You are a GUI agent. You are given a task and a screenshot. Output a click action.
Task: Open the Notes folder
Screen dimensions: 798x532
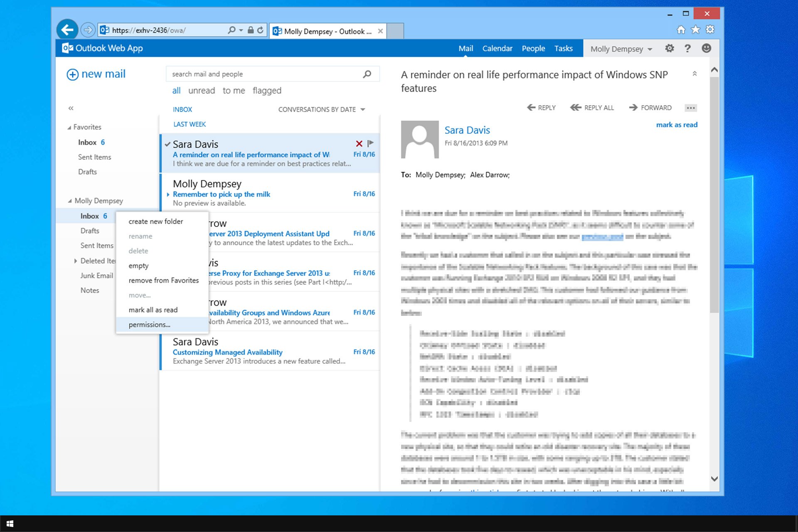coord(90,291)
